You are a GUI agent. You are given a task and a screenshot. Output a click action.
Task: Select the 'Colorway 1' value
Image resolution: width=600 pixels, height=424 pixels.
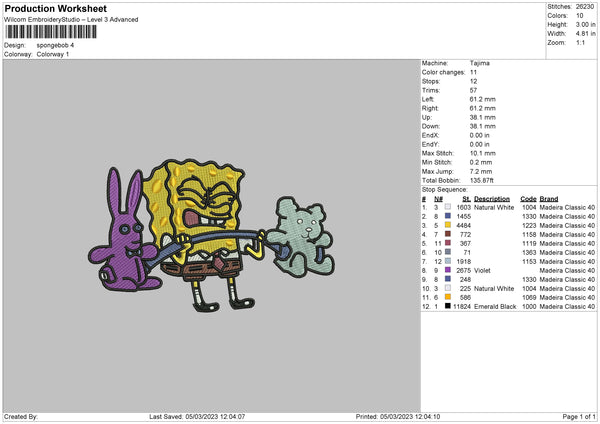click(53, 54)
